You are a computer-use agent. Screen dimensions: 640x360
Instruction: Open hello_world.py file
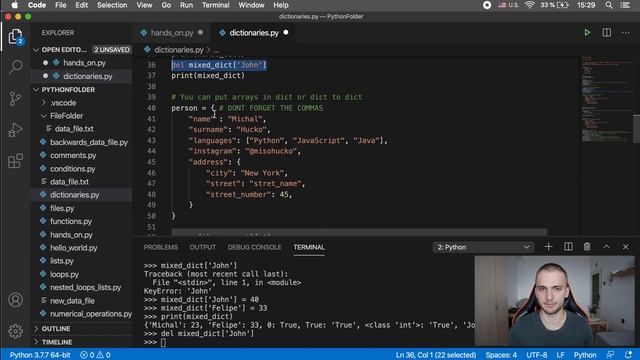tap(73, 248)
